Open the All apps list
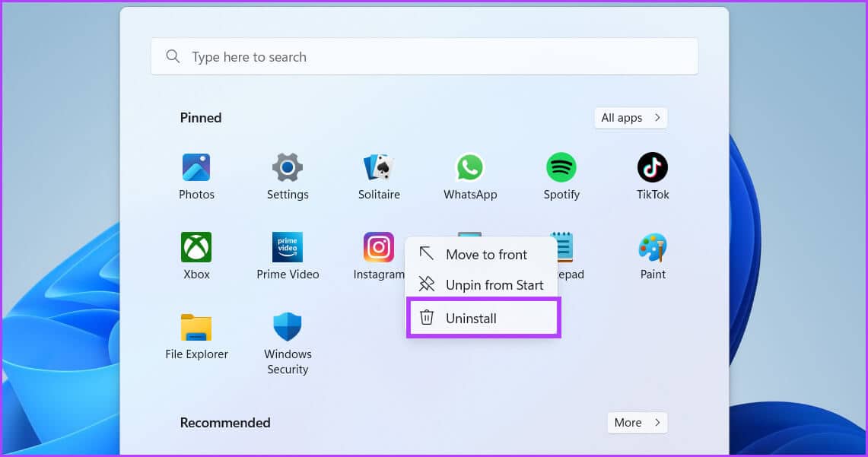Viewport: 868px width, 457px height. 631,118
